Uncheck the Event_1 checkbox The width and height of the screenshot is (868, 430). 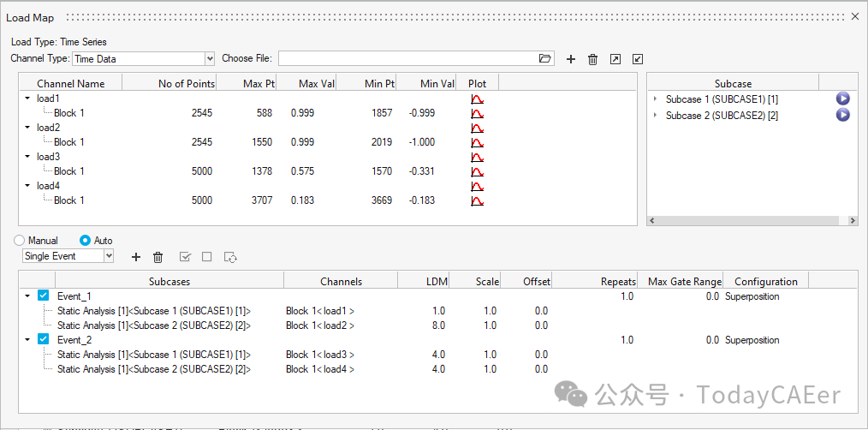click(x=44, y=296)
